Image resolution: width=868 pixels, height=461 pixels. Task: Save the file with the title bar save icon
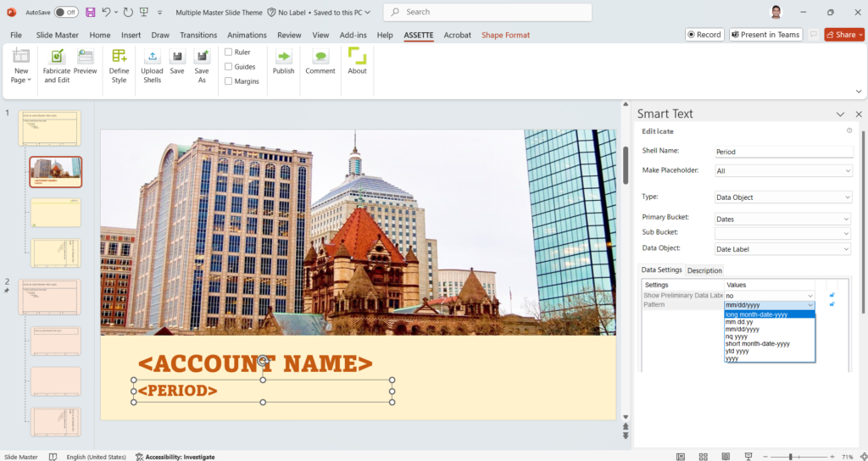pyautogui.click(x=90, y=12)
